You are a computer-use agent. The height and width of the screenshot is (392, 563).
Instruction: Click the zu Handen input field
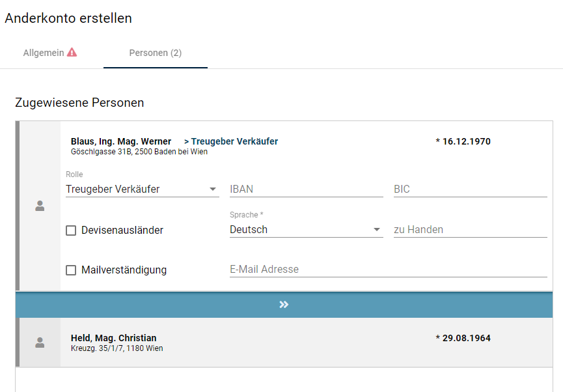point(470,230)
